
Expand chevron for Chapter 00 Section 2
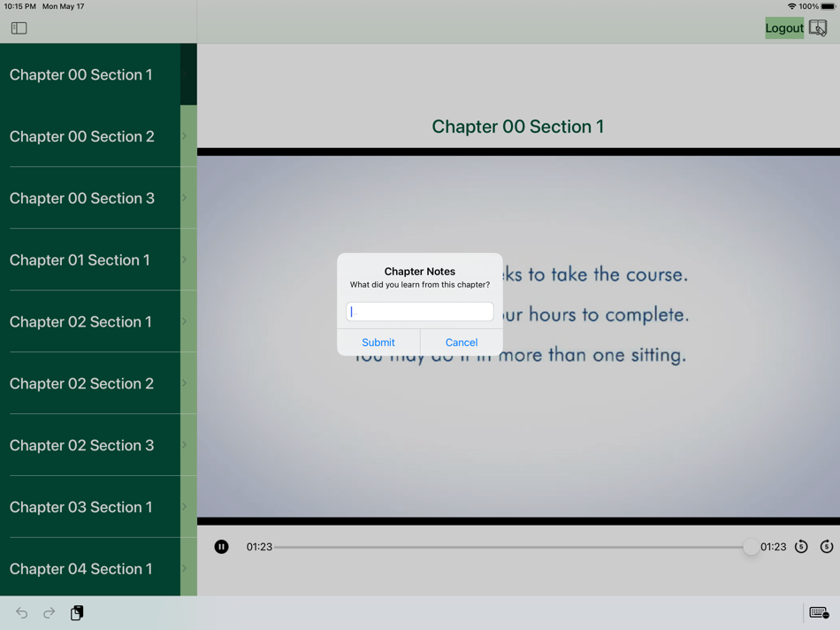pyautogui.click(x=184, y=136)
